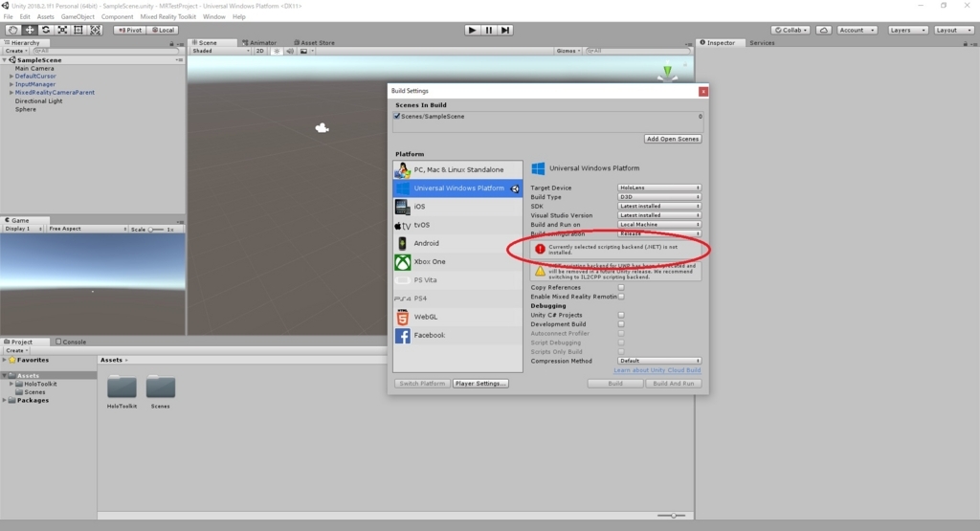
Task: Select tvOS platform in Build Settings
Action: 457,225
